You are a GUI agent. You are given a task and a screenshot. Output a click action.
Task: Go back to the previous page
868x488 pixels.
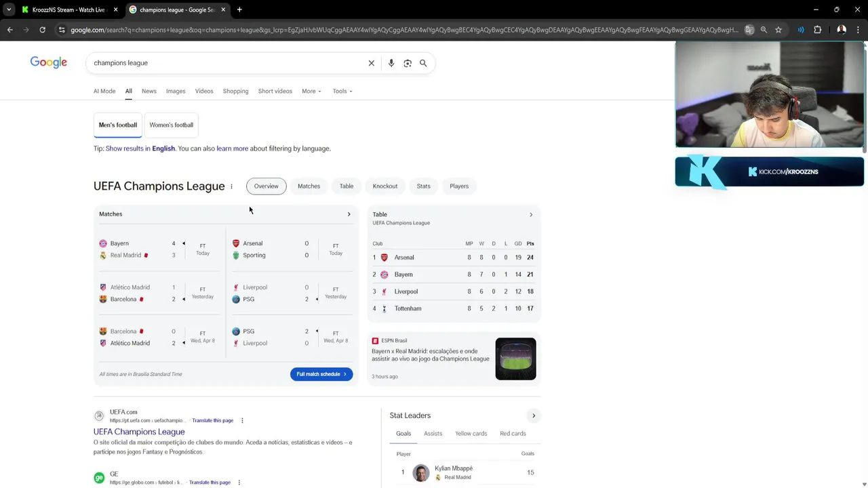(9, 30)
